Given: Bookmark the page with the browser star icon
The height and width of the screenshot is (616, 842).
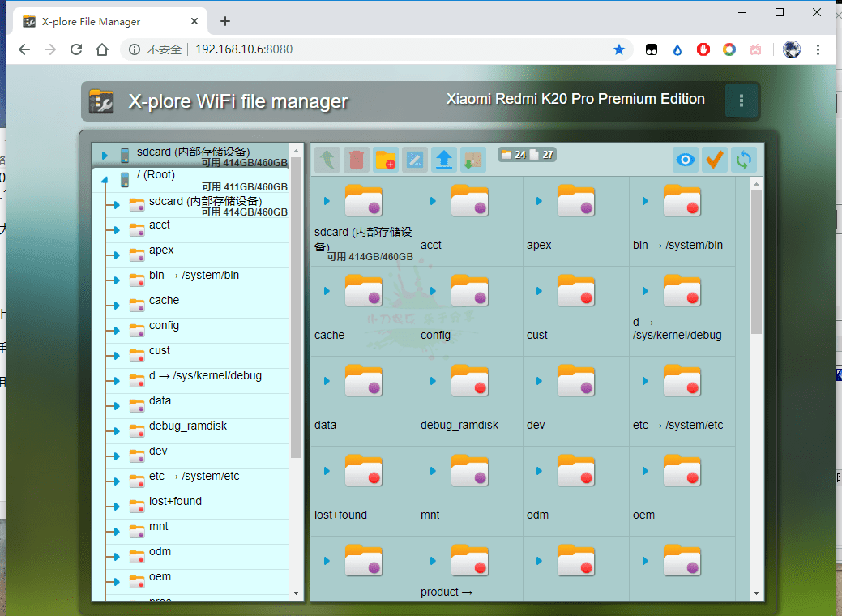Looking at the screenshot, I should click(x=619, y=49).
